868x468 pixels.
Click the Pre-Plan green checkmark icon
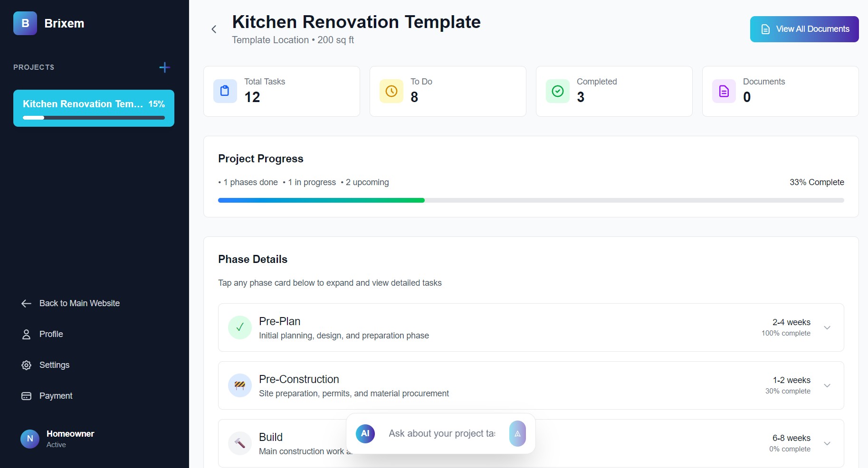240,328
